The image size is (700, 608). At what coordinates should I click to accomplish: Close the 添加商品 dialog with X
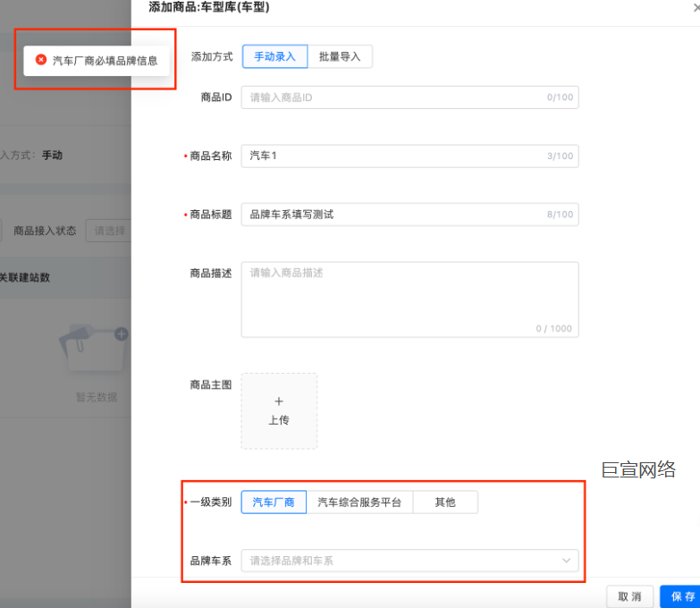tap(696, 7)
